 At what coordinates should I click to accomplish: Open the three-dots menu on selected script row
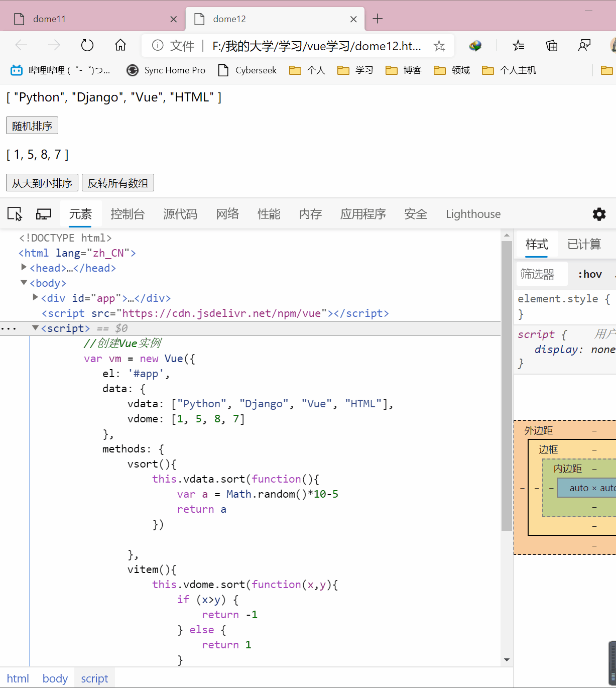[x=9, y=329]
